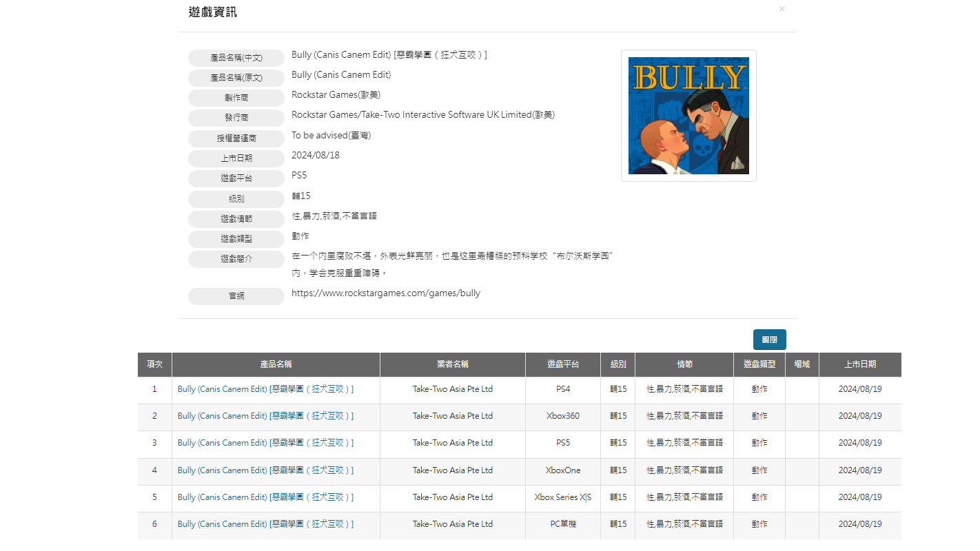Click the 級別 column header in table
This screenshot has height=551, width=980.
pyautogui.click(x=618, y=364)
